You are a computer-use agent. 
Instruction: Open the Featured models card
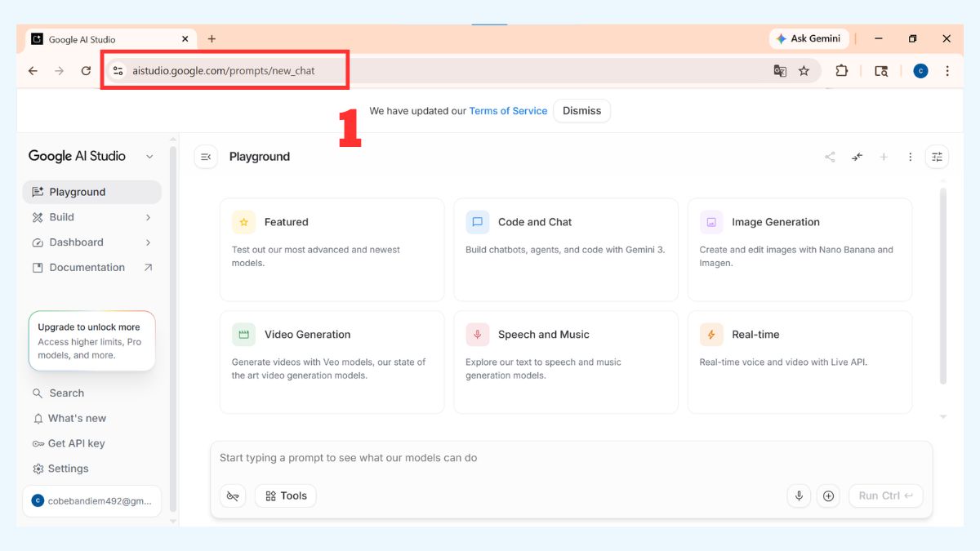332,250
